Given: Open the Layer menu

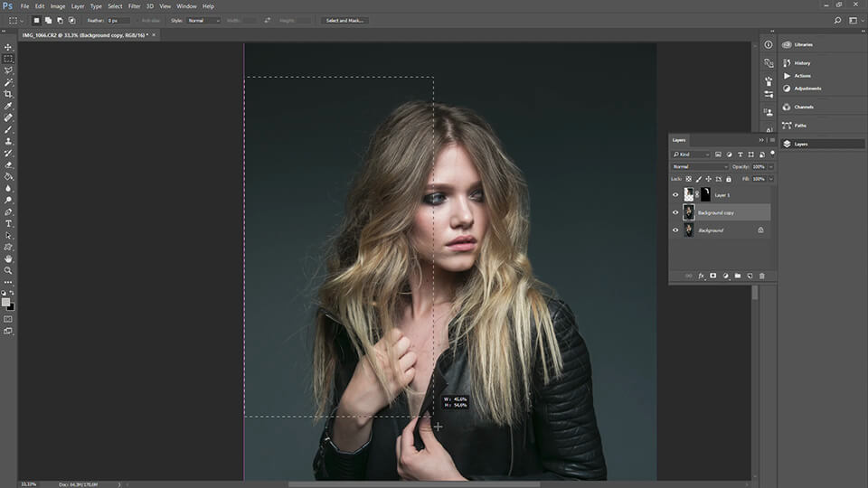Looking at the screenshot, I should tap(78, 6).
